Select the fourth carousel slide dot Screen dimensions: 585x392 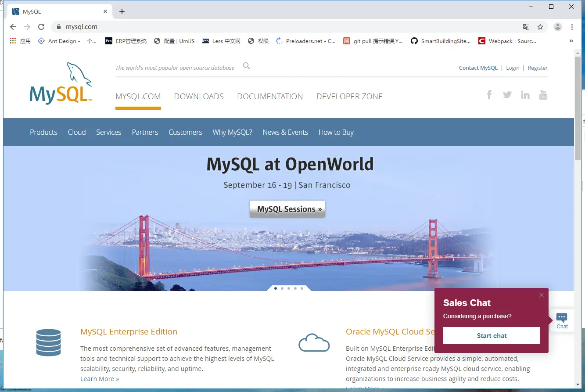295,288
